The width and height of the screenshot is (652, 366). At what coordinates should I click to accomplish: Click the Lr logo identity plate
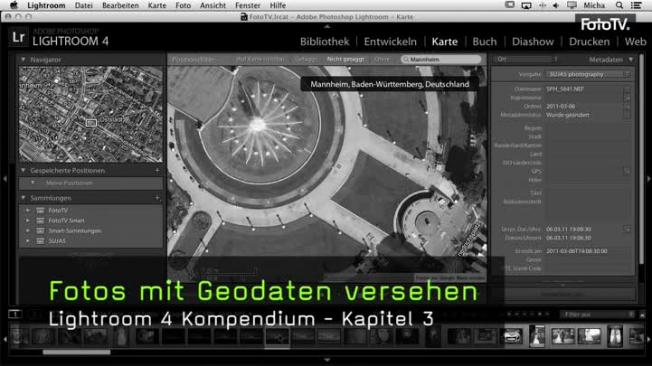point(18,37)
